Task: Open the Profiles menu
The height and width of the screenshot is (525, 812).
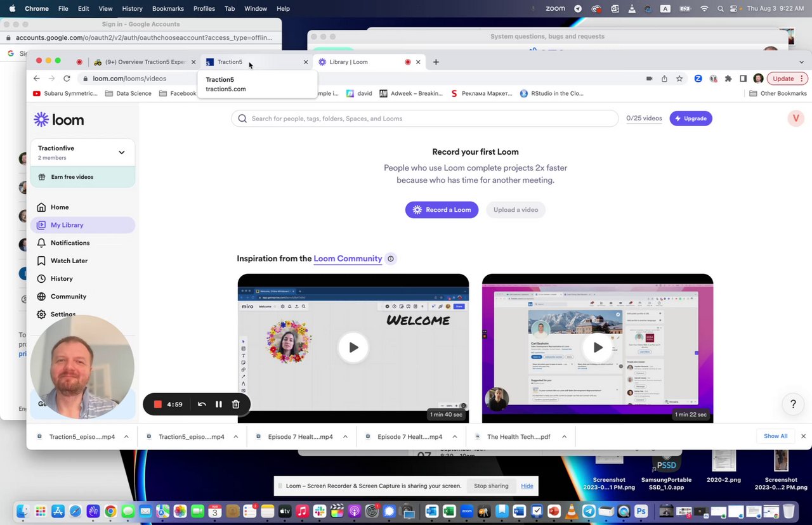Action: click(x=204, y=8)
